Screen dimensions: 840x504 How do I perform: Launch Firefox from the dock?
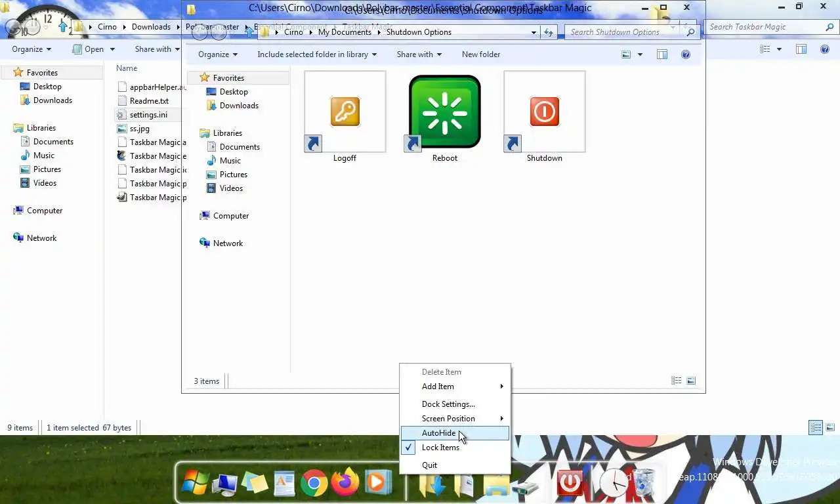click(x=345, y=484)
